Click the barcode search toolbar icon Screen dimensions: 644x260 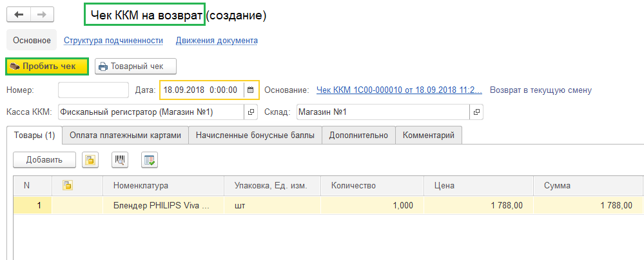click(120, 160)
